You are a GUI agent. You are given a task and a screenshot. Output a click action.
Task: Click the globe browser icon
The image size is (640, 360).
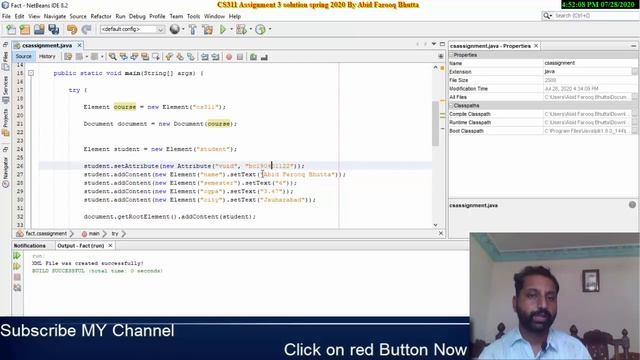click(x=174, y=29)
